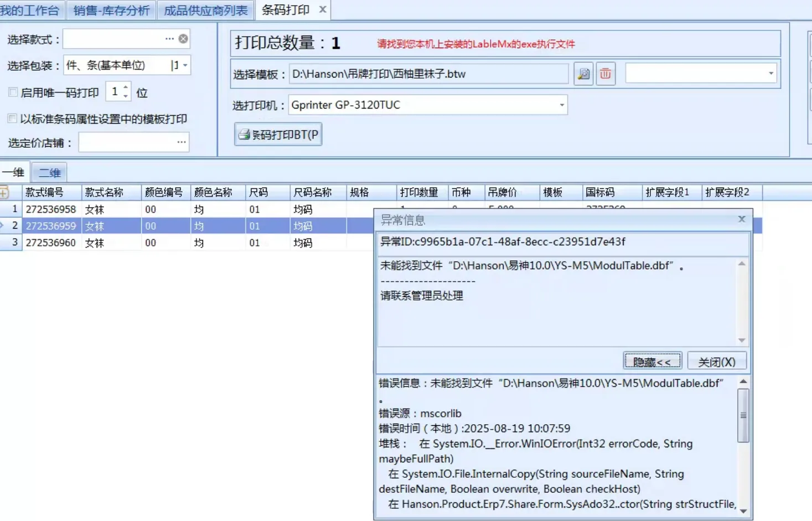Click the ellipsis in the price store field
This screenshot has height=521, width=812.
pos(182,142)
